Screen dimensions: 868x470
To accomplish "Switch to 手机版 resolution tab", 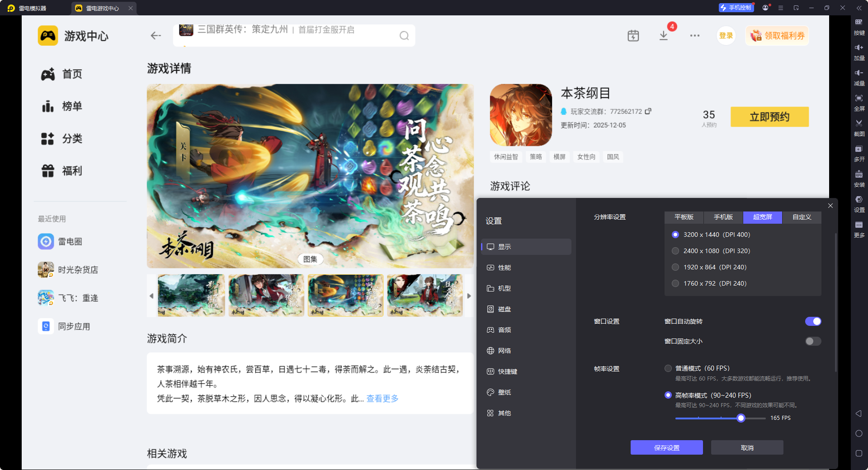I will tap(723, 217).
